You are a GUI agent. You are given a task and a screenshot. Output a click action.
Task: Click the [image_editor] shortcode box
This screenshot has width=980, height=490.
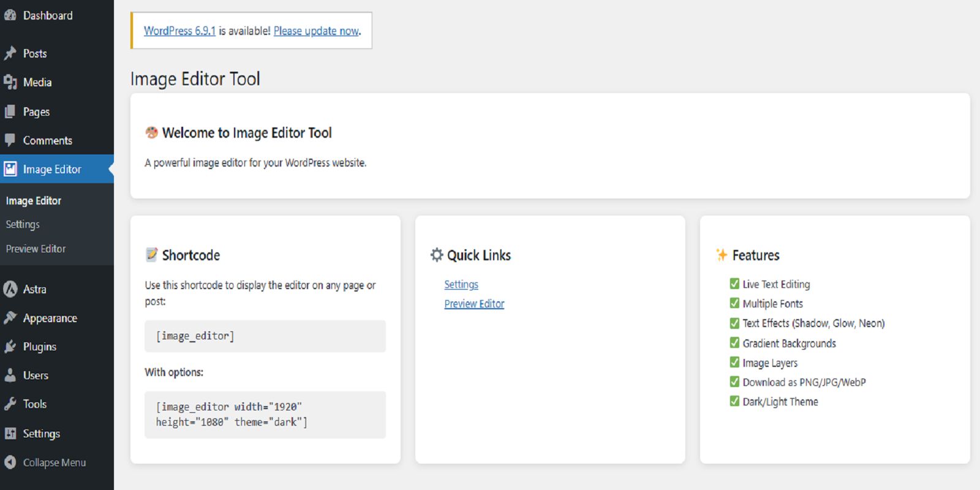pos(265,336)
